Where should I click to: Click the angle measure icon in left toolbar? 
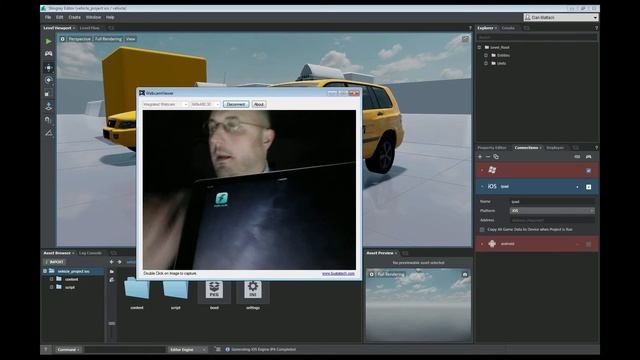(x=49, y=133)
